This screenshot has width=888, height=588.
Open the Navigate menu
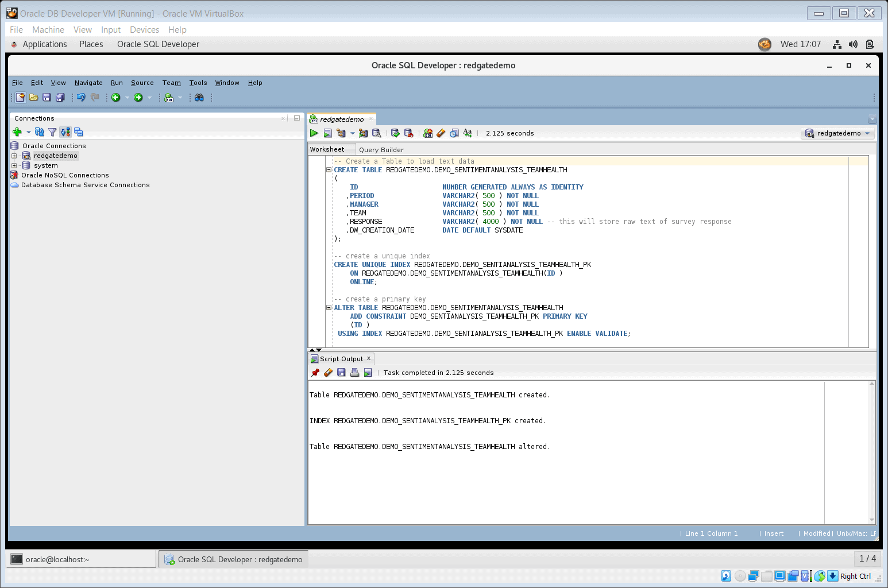tap(88, 83)
